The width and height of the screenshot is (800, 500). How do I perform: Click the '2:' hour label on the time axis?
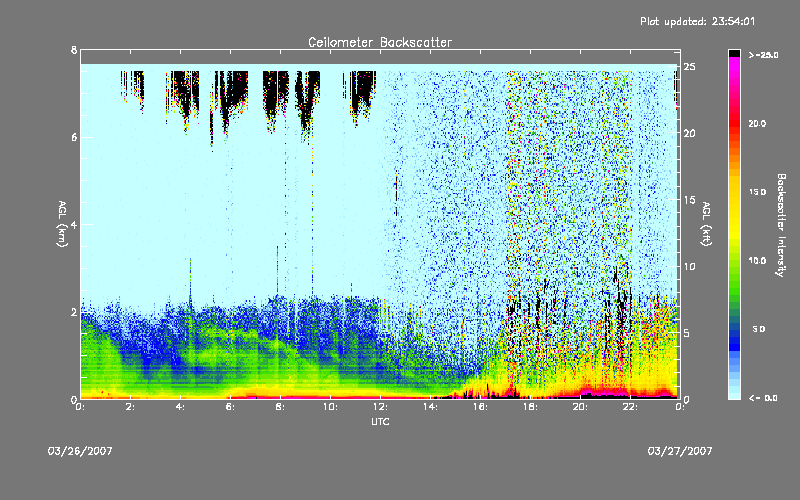[x=131, y=407]
